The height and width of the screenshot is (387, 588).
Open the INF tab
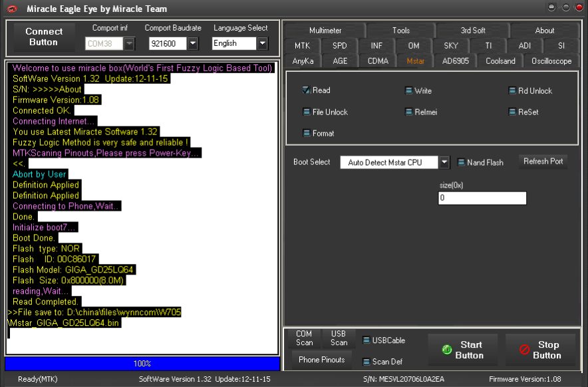coord(376,46)
